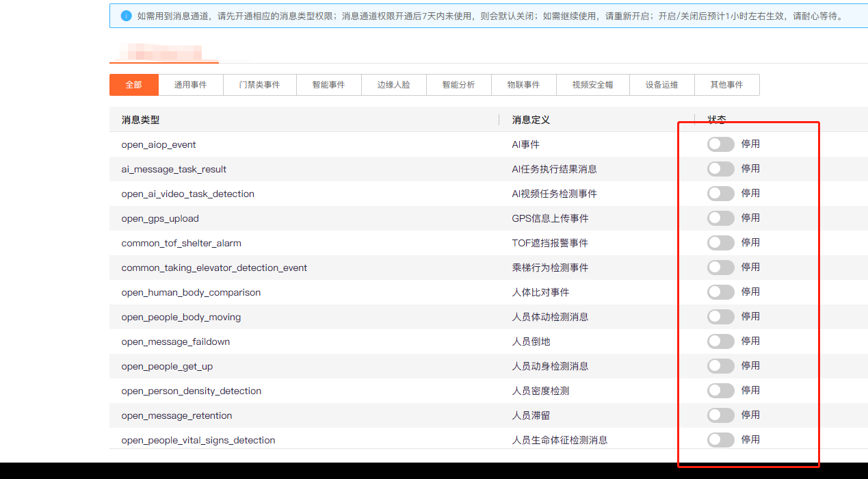The width and height of the screenshot is (868, 479).
Task: Turn on the 人员倒地 message toggle
Action: (x=720, y=341)
